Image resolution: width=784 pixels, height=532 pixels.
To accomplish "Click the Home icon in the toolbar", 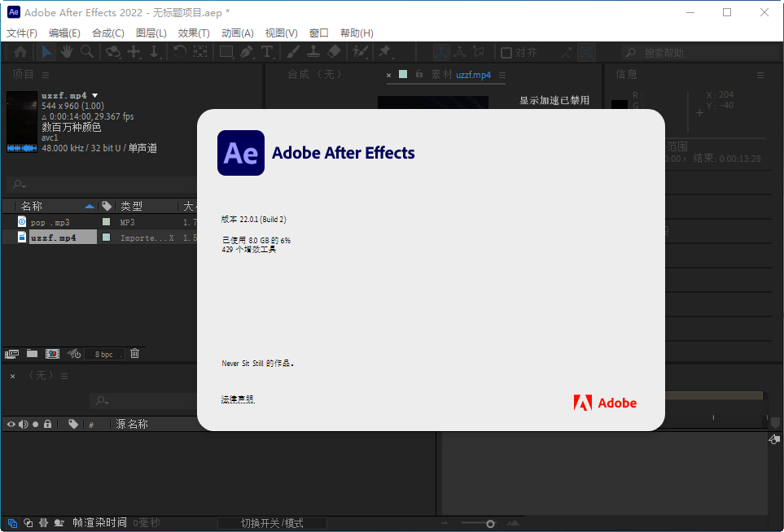I will coord(21,51).
